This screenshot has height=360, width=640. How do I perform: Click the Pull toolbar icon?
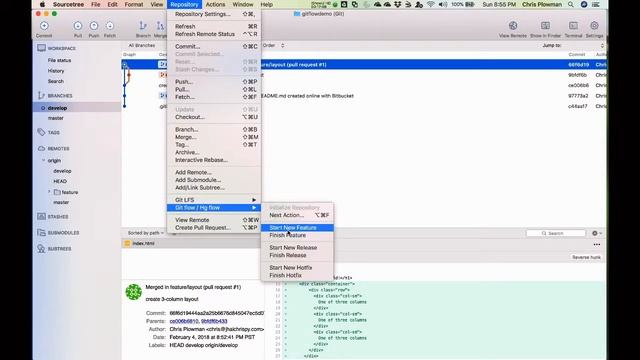(78, 26)
